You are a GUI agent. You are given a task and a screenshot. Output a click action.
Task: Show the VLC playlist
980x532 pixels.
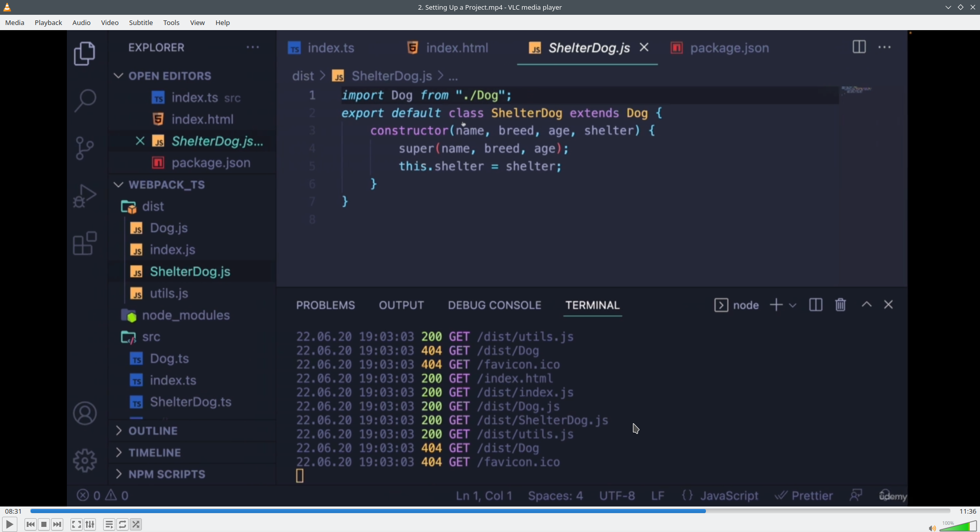point(109,524)
